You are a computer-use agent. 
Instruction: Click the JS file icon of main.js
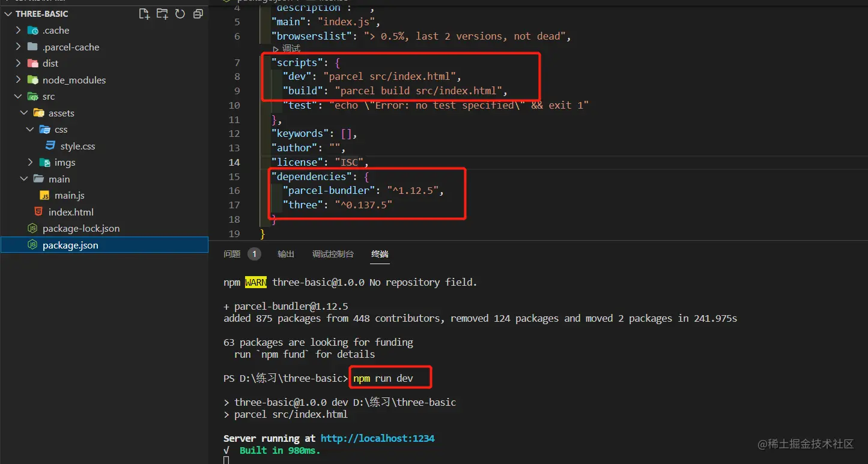pyautogui.click(x=45, y=196)
